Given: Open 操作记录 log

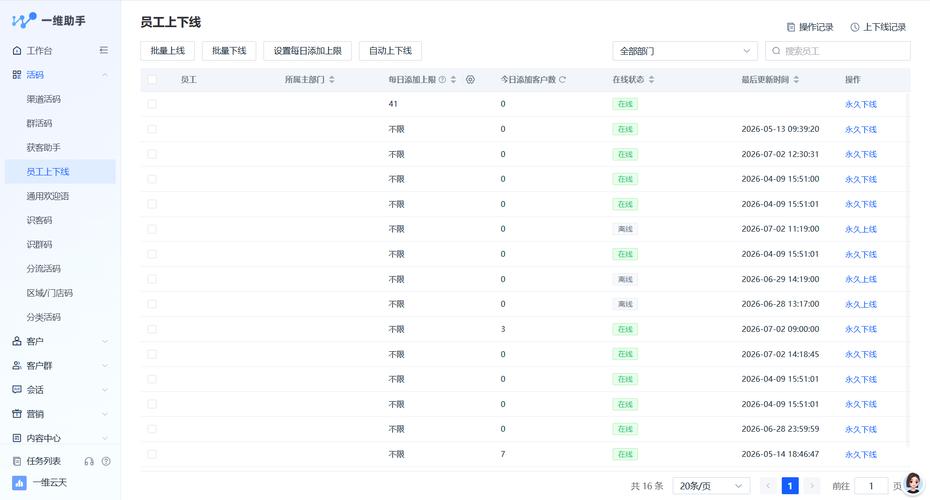Looking at the screenshot, I should pyautogui.click(x=810, y=27).
